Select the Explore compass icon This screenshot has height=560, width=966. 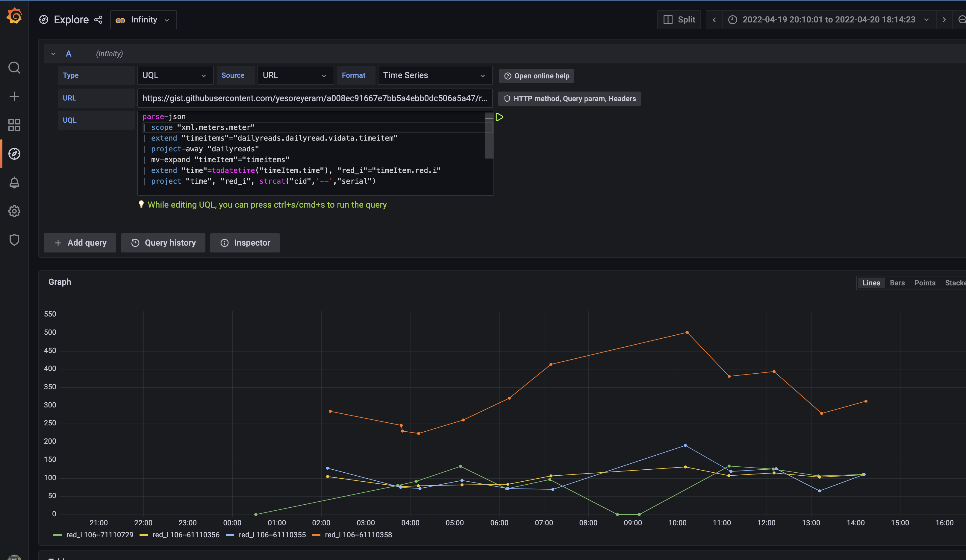pos(14,153)
